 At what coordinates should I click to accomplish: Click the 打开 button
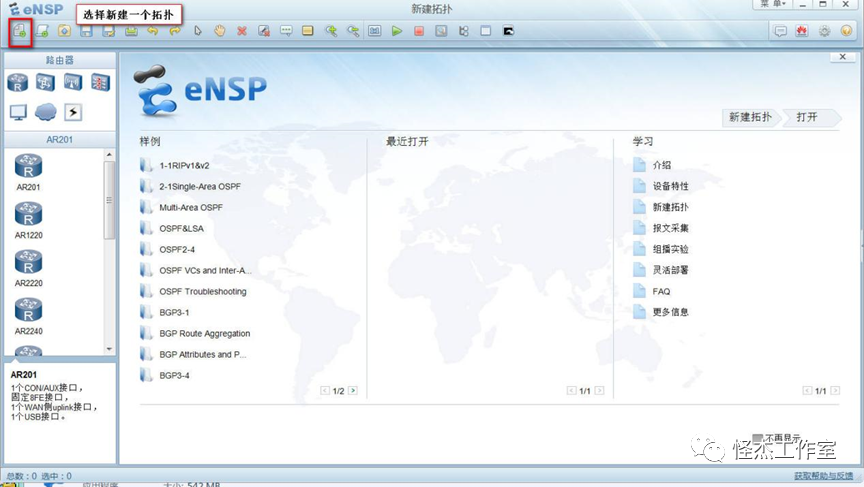pos(810,117)
